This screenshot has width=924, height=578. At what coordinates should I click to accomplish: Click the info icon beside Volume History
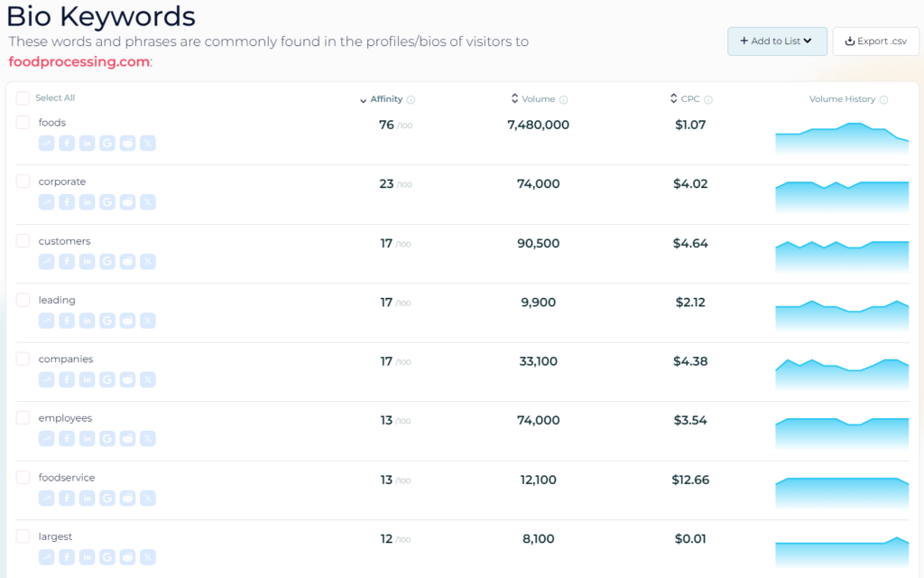(x=883, y=99)
